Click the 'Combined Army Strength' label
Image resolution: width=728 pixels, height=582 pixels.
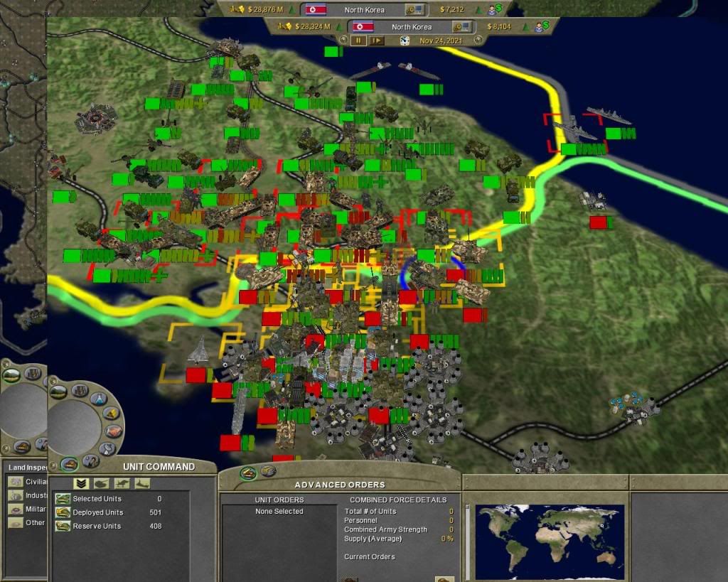tap(385, 529)
